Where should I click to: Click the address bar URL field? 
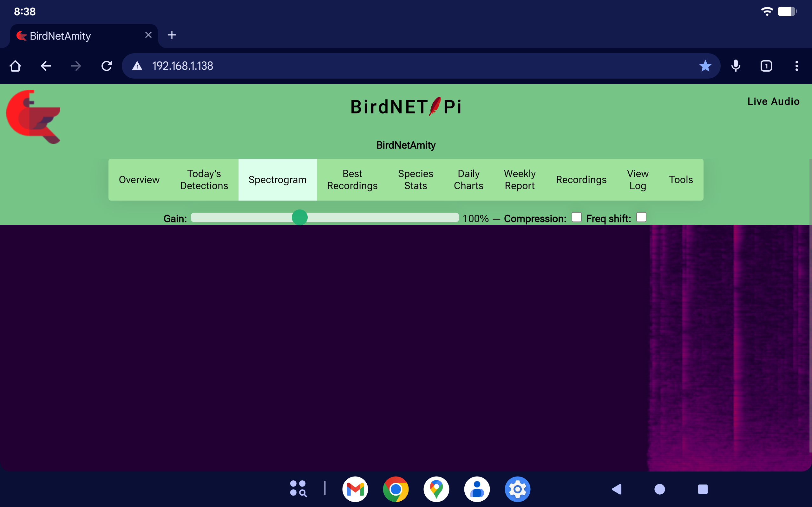[403, 66]
